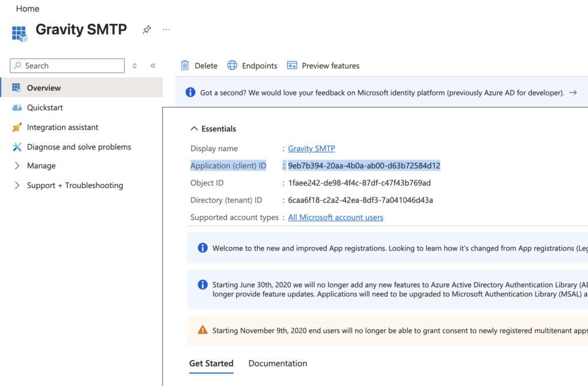Click the All Microsoft account users link
588x386 pixels.
pyautogui.click(x=335, y=217)
